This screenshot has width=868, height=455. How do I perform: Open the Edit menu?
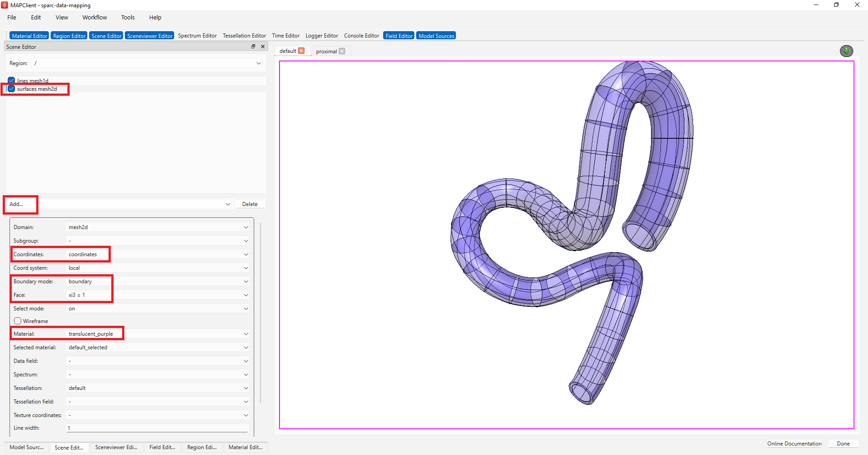click(x=36, y=17)
